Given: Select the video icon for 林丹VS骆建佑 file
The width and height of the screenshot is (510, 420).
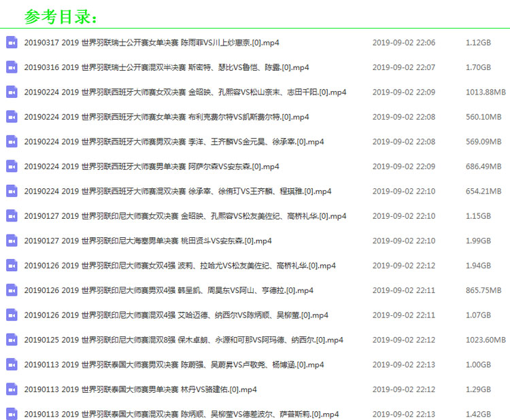Looking at the screenshot, I should 12,389.
